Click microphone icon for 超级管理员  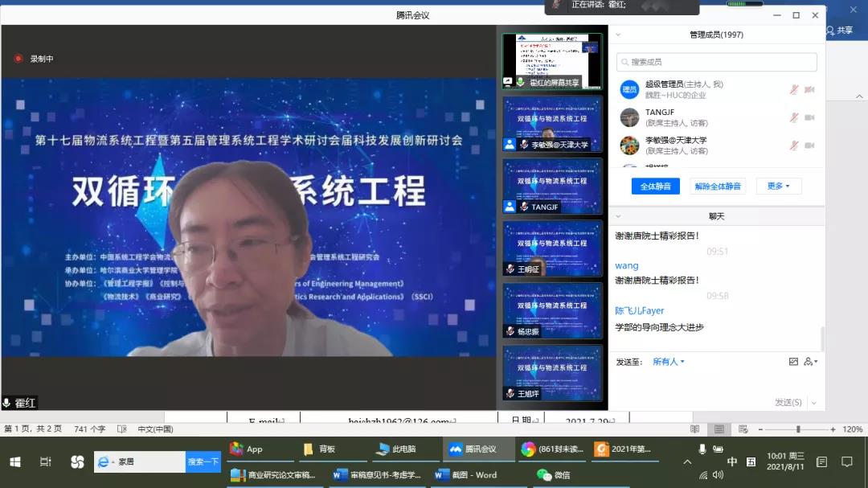coord(794,89)
